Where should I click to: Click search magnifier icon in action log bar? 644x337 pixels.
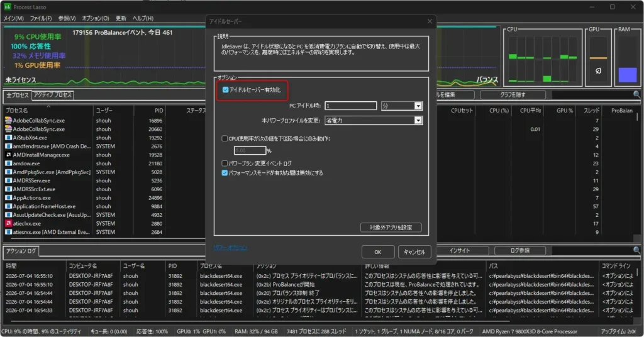pyautogui.click(x=636, y=250)
